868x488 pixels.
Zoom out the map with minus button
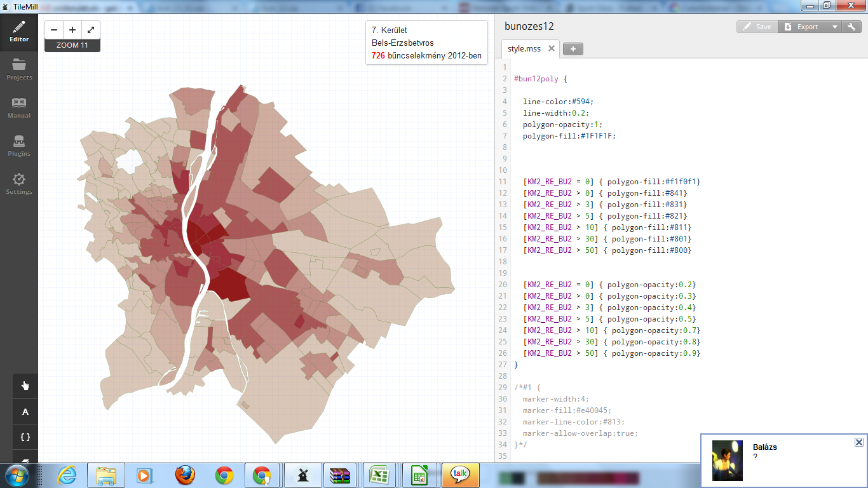54,30
